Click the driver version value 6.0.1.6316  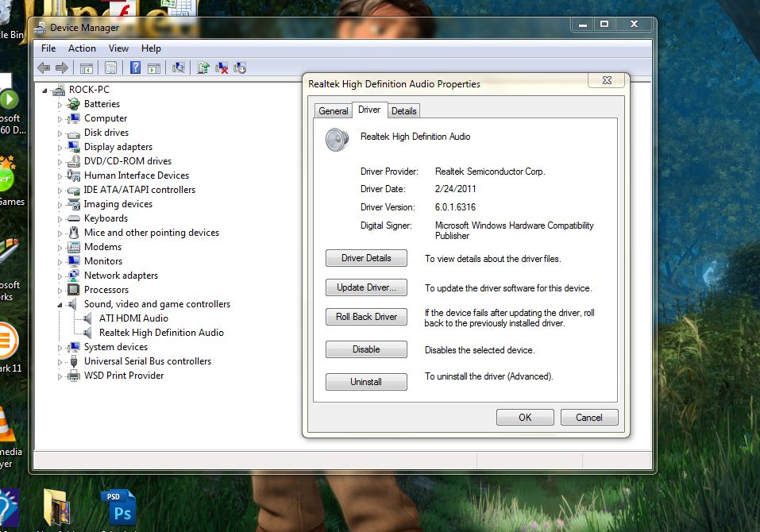coord(455,207)
